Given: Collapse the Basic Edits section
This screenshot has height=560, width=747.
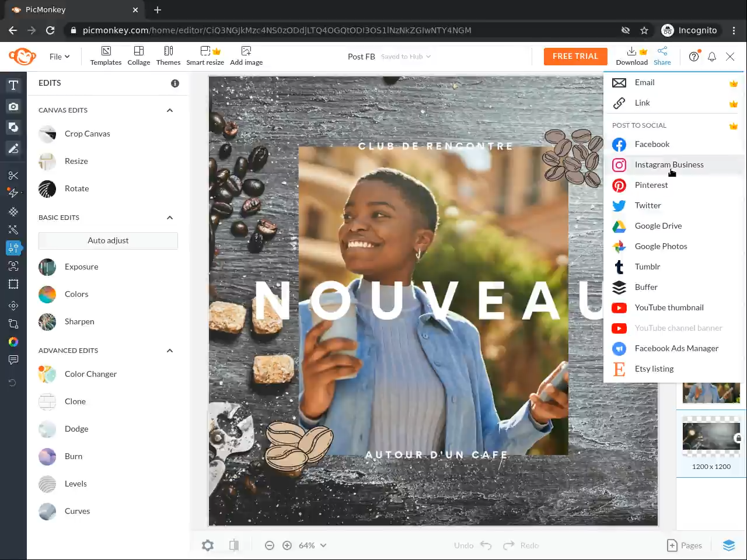Looking at the screenshot, I should pos(170,218).
